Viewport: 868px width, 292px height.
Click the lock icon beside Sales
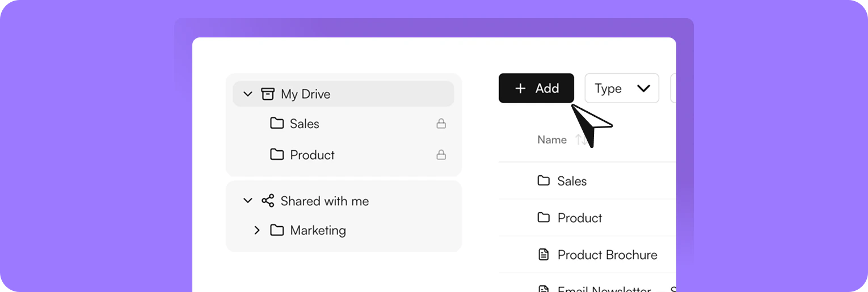click(x=441, y=124)
